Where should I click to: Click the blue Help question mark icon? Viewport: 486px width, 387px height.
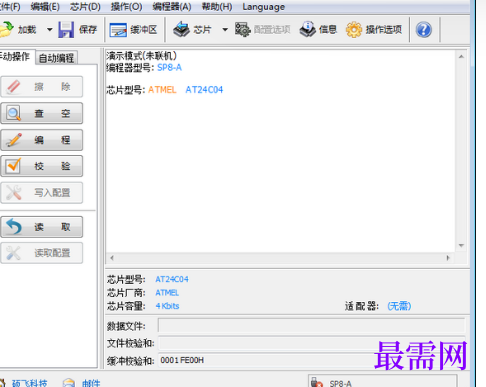[424, 30]
